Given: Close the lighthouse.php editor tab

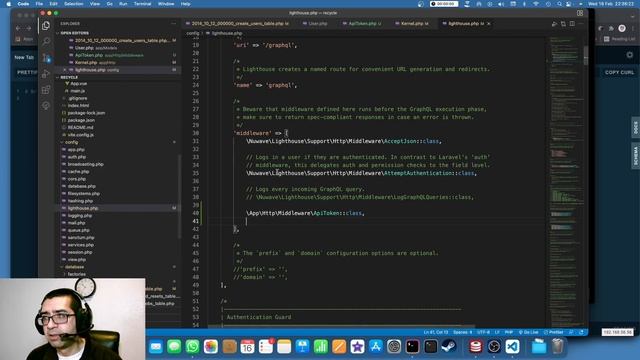Looking at the screenshot, I should pyautogui.click(x=489, y=24).
